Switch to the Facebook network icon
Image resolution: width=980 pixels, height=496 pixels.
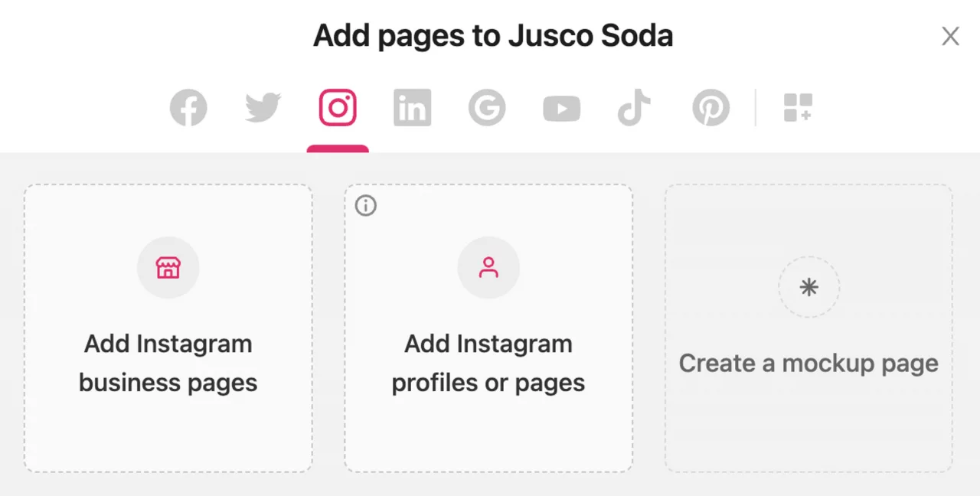point(188,107)
